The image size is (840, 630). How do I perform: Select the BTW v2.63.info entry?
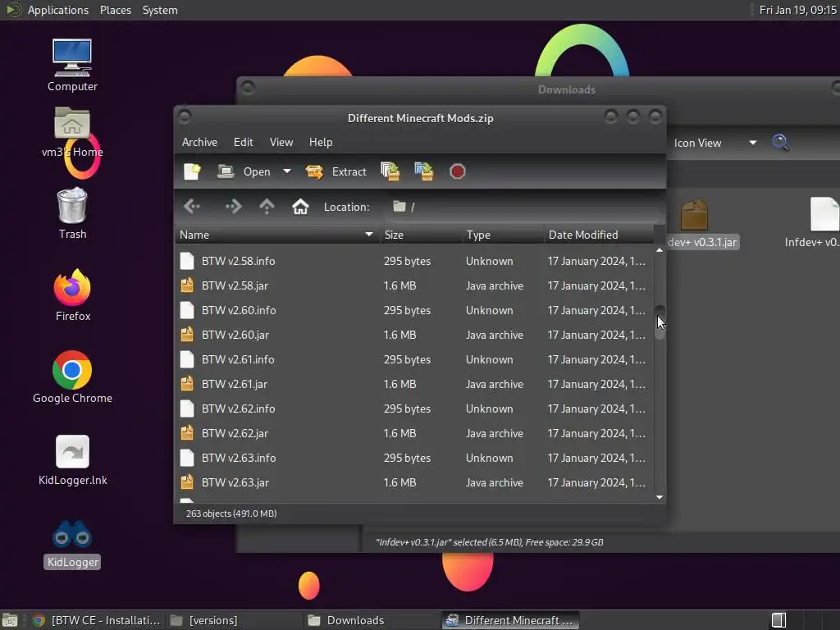click(x=414, y=458)
